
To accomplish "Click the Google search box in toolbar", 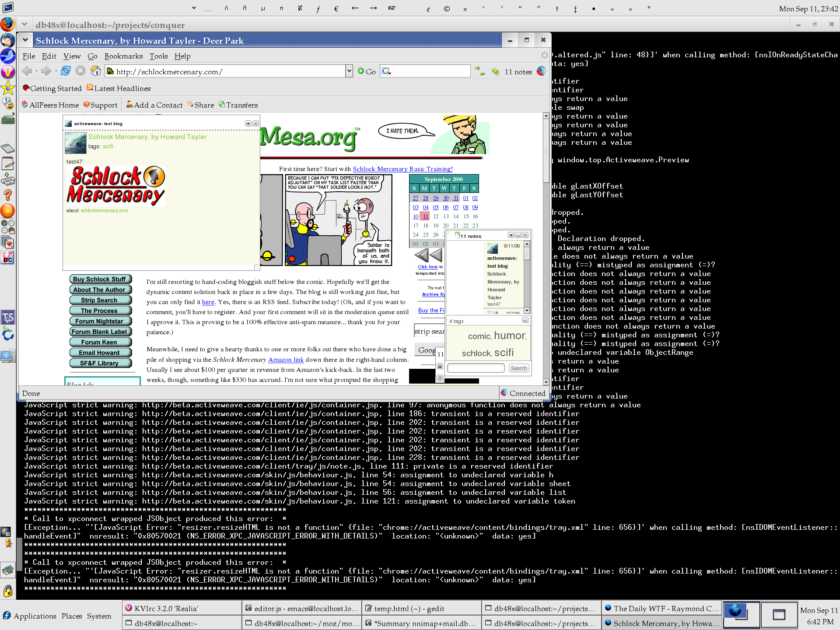I will click(x=425, y=71).
